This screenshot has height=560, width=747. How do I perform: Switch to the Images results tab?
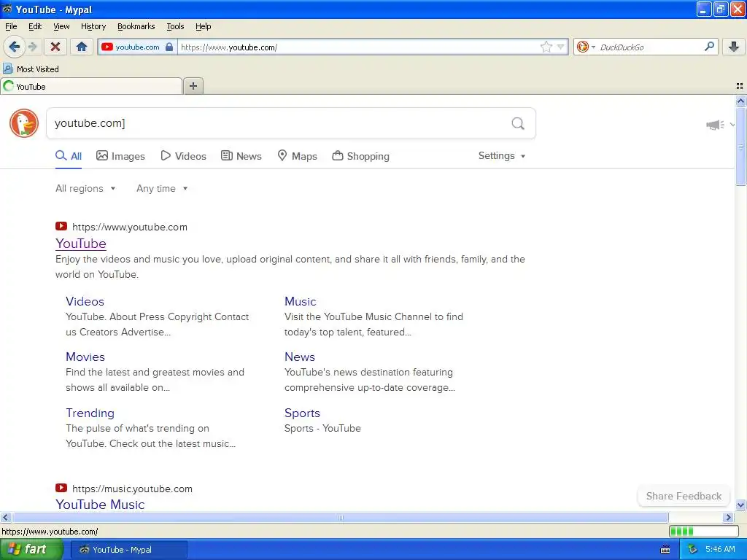click(120, 156)
